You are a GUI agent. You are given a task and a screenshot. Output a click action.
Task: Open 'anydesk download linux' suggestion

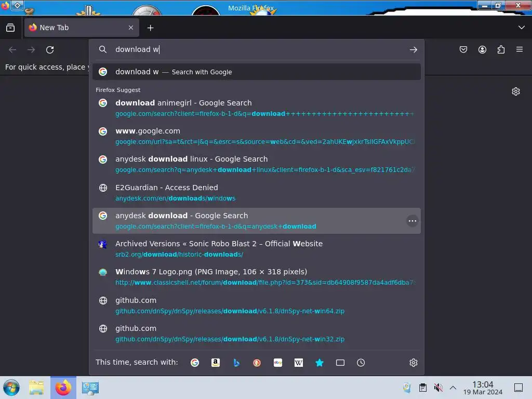(257, 165)
